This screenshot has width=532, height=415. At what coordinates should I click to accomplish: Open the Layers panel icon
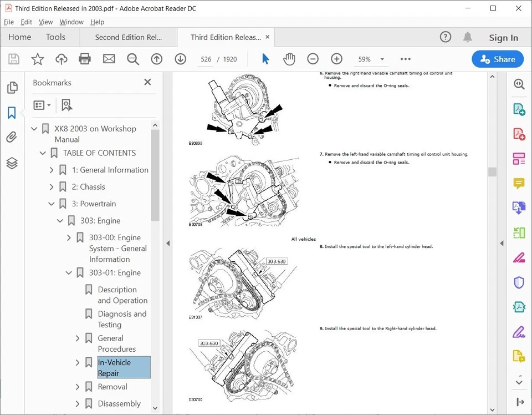pyautogui.click(x=12, y=163)
